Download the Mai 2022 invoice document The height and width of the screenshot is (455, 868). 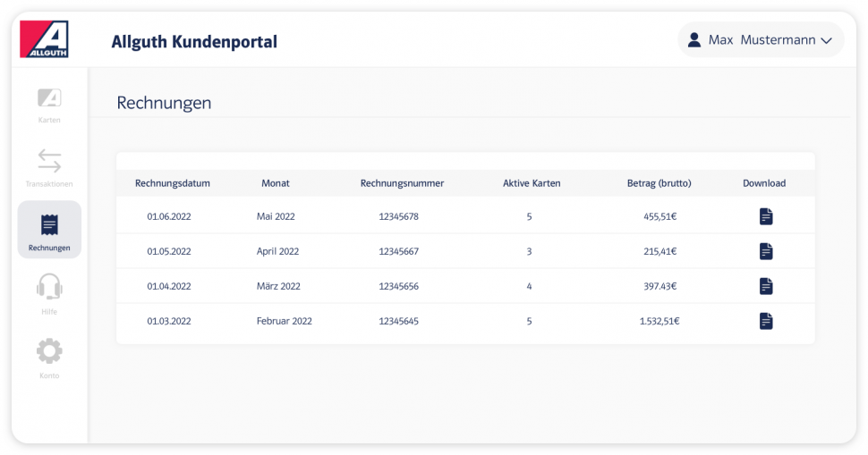click(x=765, y=216)
